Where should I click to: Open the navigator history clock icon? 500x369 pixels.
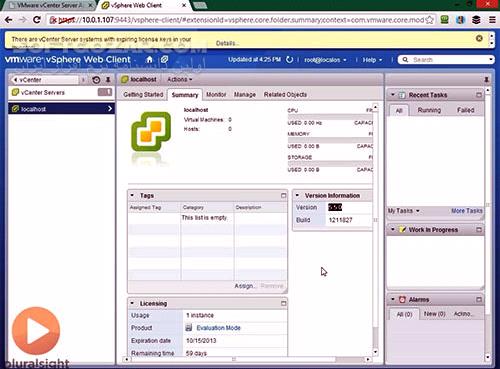[x=96, y=80]
